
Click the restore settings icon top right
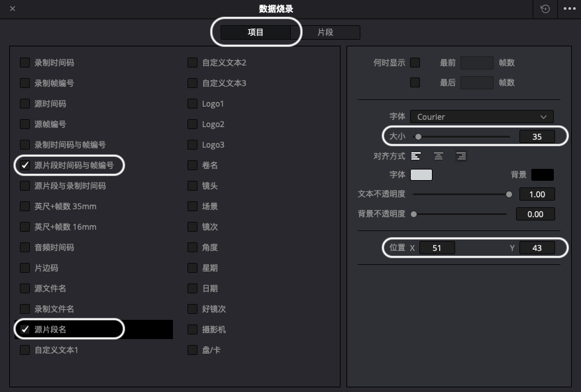pos(545,9)
